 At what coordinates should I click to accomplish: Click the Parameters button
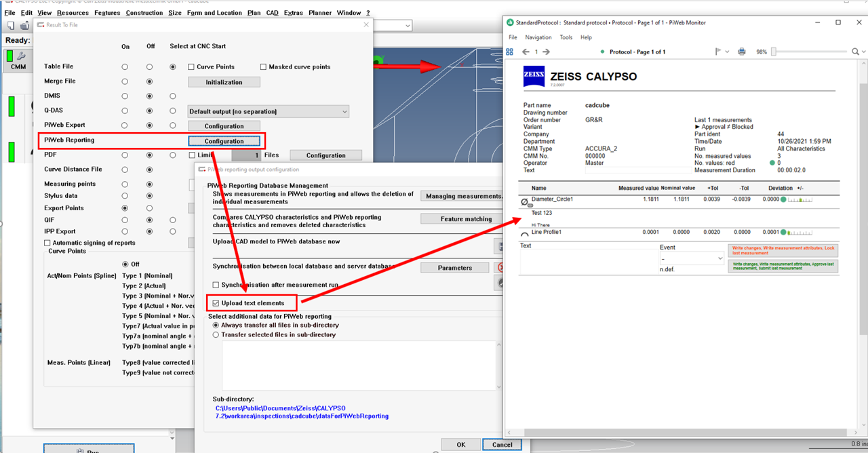tap(454, 267)
